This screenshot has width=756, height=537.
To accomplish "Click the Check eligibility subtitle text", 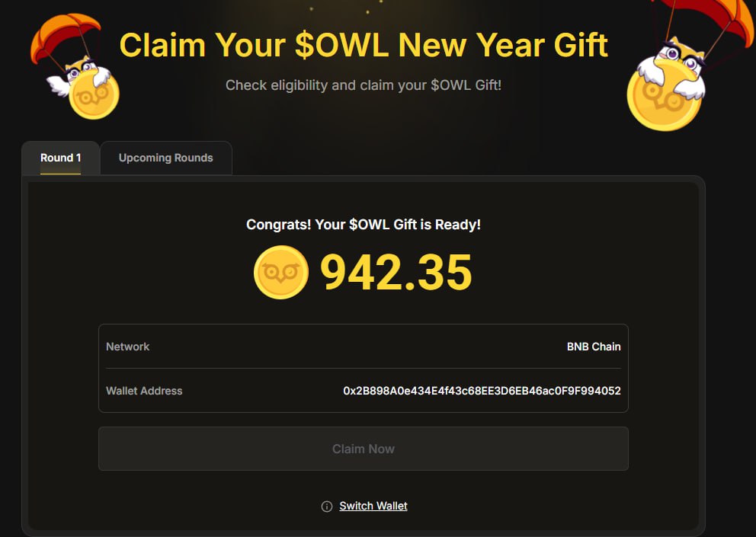I will (364, 85).
